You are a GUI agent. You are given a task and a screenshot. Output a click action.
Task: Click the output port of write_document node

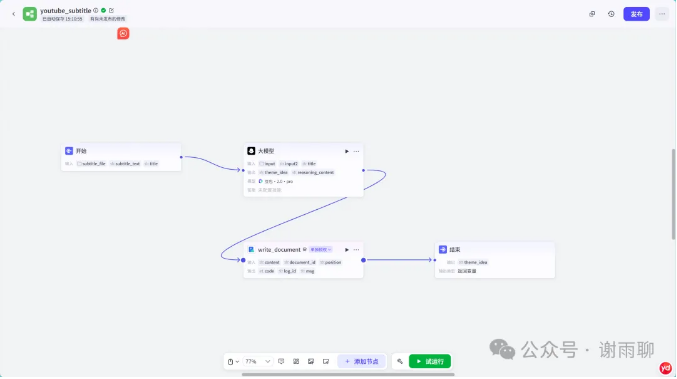click(x=364, y=260)
